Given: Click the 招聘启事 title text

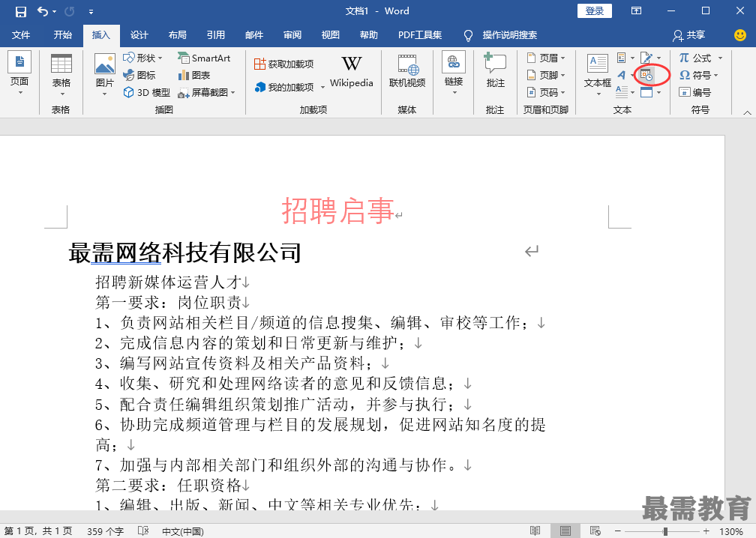Looking at the screenshot, I should pos(337,211).
